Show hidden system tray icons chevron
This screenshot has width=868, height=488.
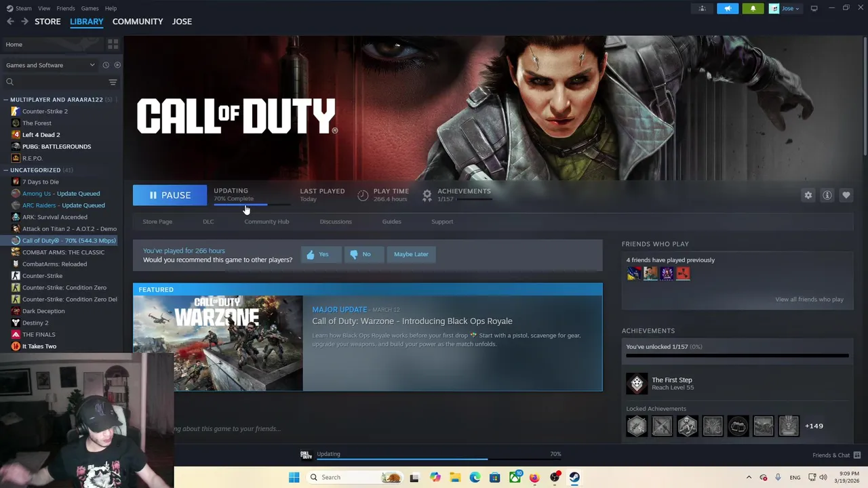tap(749, 477)
